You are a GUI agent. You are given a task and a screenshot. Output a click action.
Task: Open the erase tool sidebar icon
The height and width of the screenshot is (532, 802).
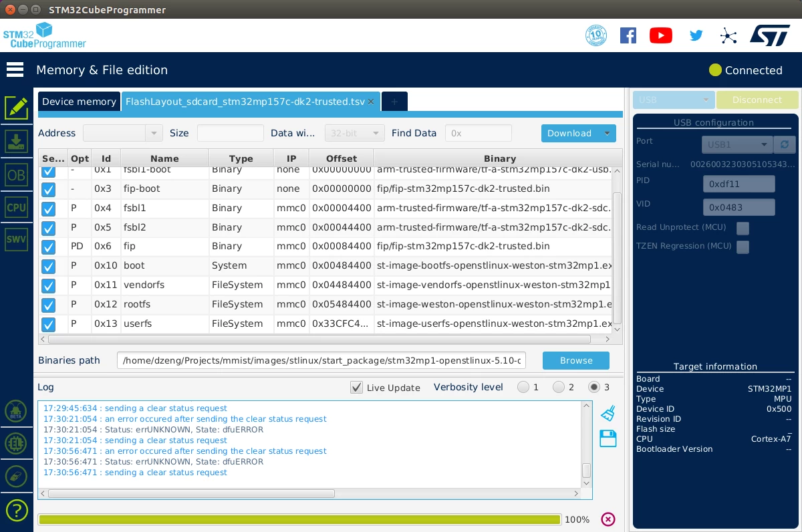pyautogui.click(x=16, y=476)
